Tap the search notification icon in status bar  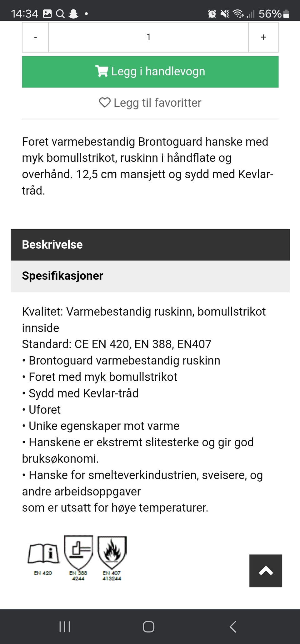point(60,14)
